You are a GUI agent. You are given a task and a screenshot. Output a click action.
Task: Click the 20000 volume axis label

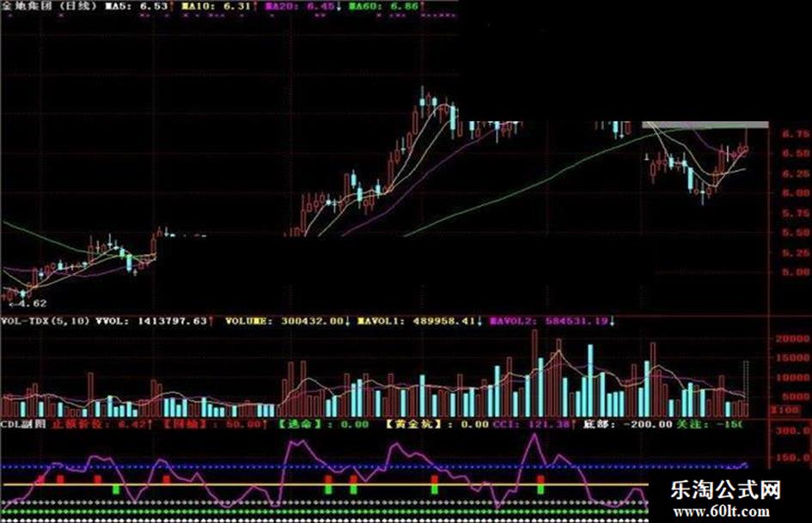(792, 338)
